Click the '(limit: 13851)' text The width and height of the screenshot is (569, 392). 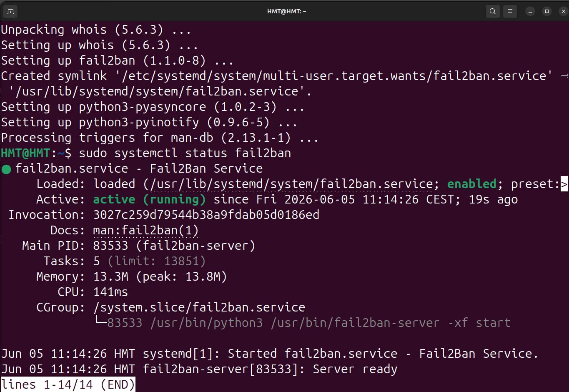click(x=157, y=261)
